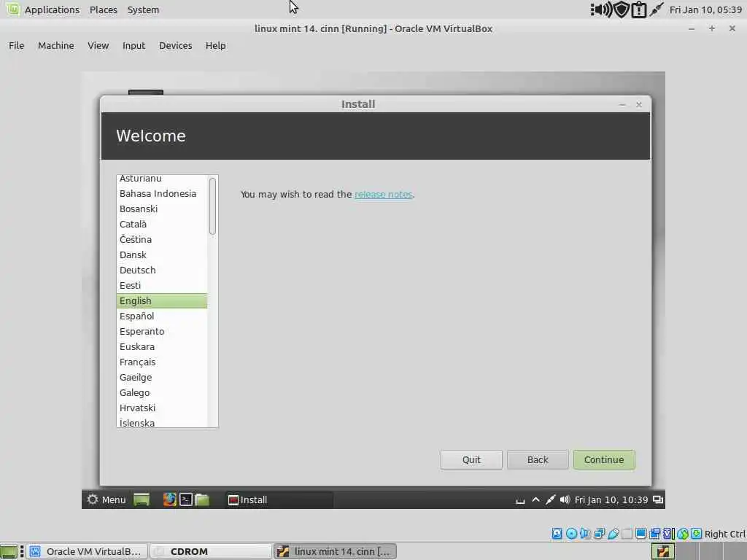Open the View menu
The image size is (747, 560).
pos(98,46)
